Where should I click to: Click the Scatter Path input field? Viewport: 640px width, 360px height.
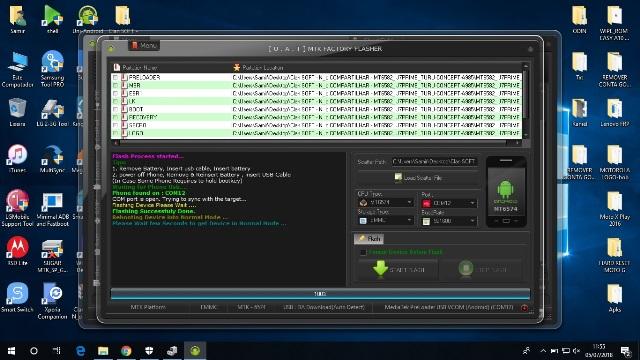434,162
